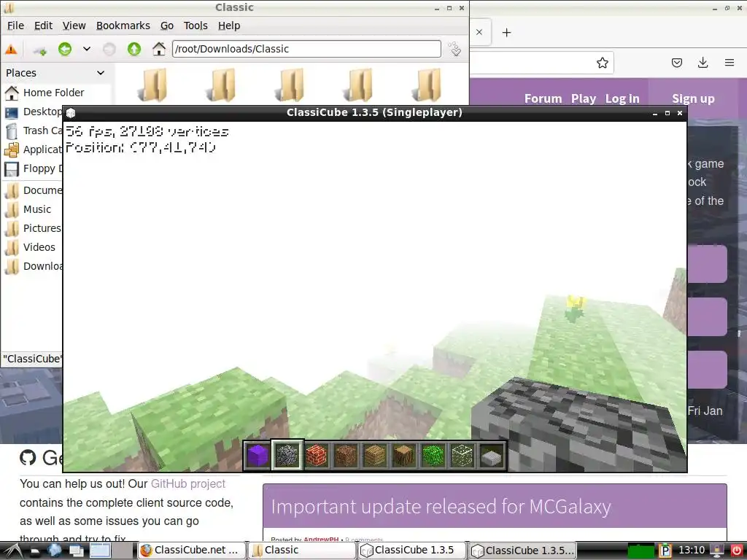Go up to parent folder

(134, 49)
